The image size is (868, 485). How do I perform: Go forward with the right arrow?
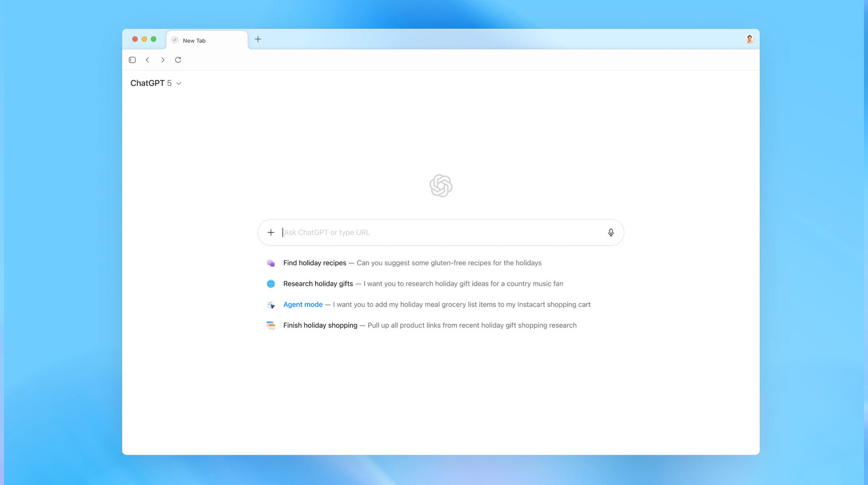tap(163, 60)
